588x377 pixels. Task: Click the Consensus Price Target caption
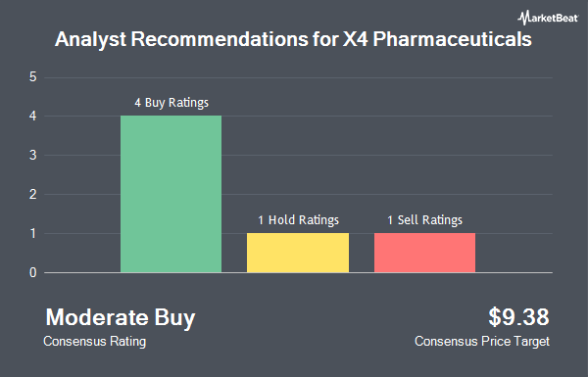point(482,342)
